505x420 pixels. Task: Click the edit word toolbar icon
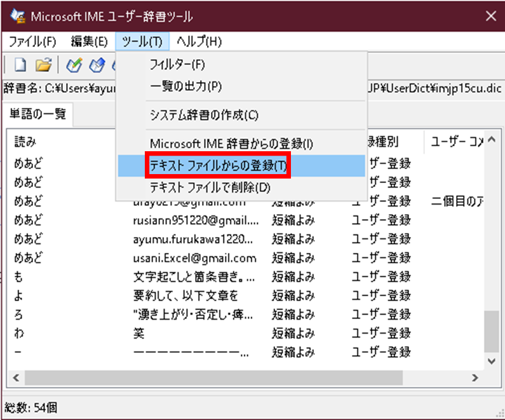click(x=96, y=64)
